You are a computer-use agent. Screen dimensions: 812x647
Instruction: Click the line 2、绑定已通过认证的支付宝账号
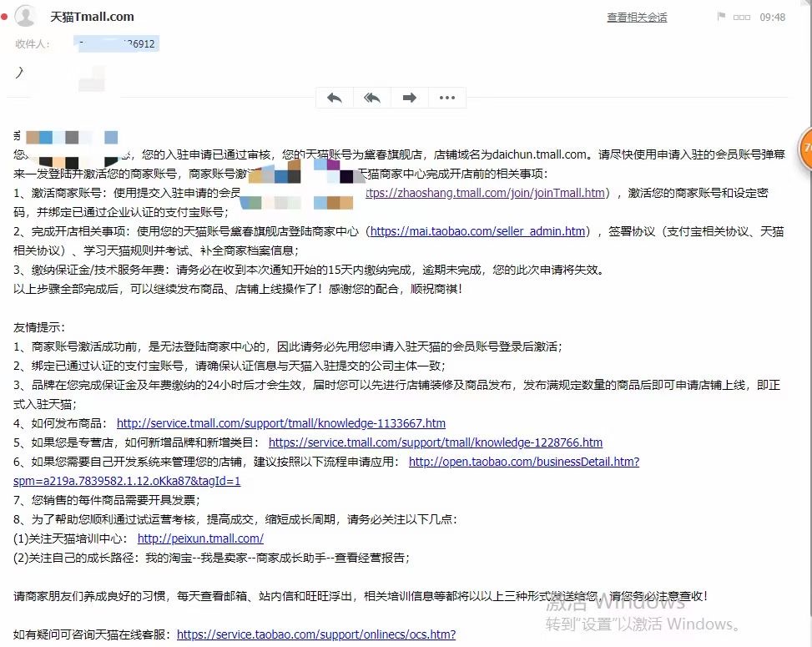(x=229, y=366)
